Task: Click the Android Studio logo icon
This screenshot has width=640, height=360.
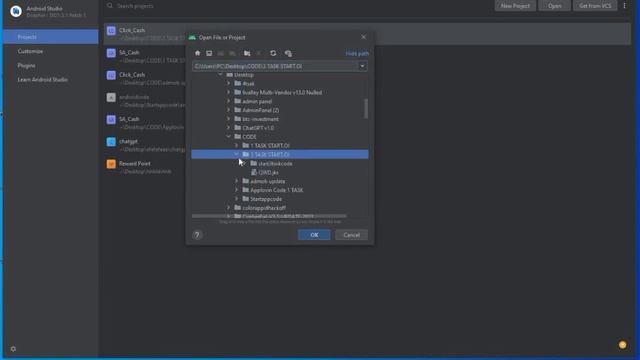Action: [x=16, y=11]
